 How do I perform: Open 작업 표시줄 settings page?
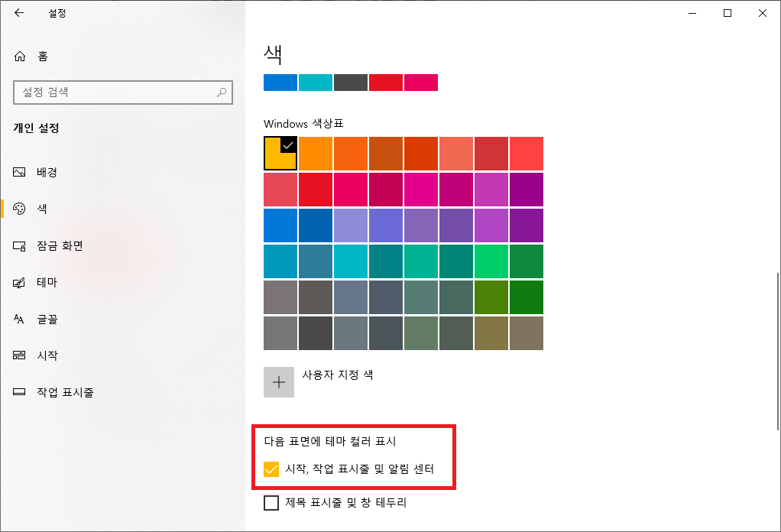[65, 392]
